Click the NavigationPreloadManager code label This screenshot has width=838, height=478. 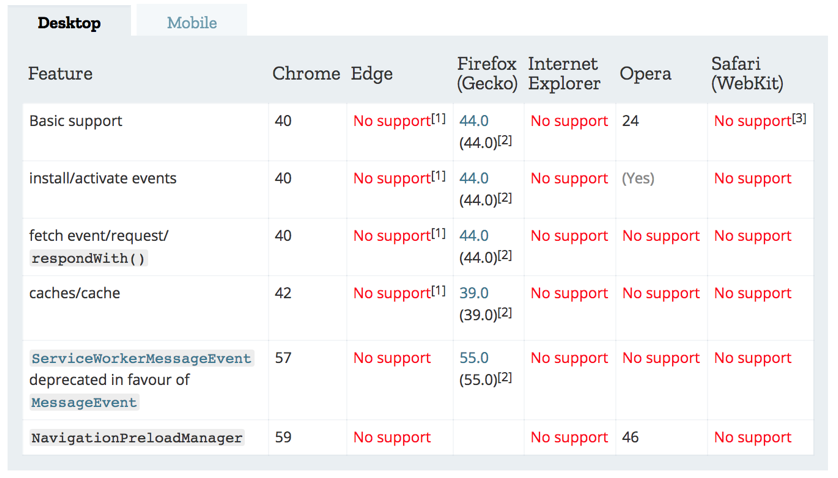click(137, 438)
